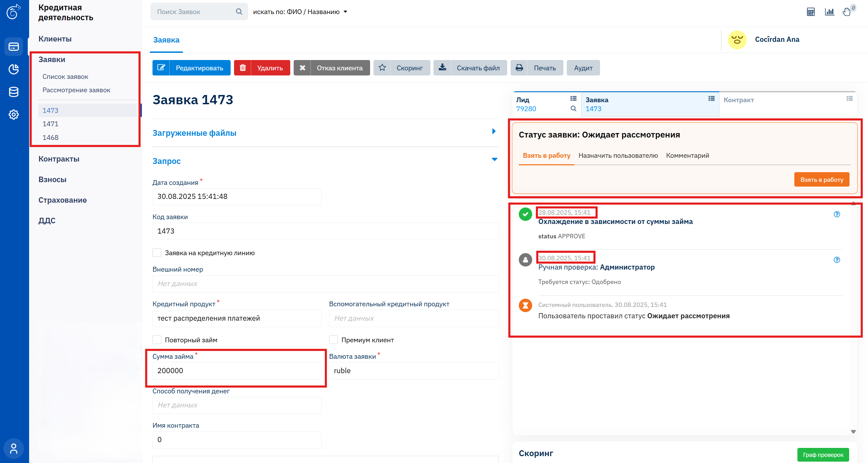The height and width of the screenshot is (463, 868).
Task: Click the Отказ клиента button
Action: 332,68
